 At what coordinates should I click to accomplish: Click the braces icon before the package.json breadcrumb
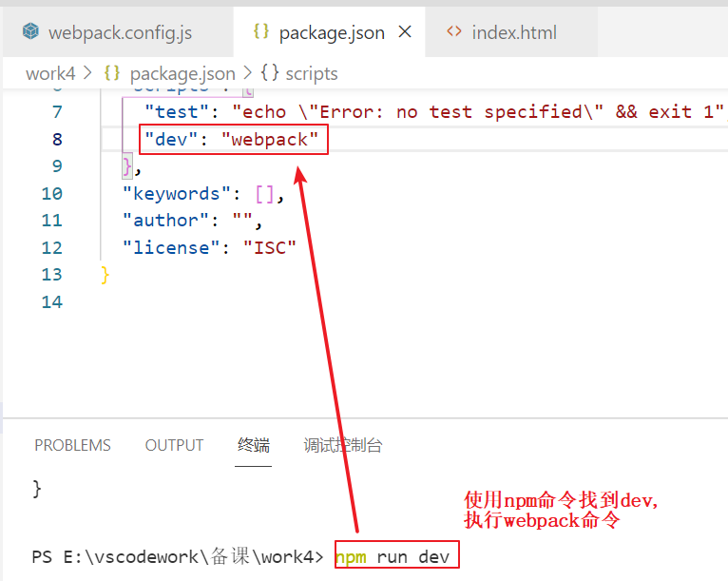pos(111,73)
